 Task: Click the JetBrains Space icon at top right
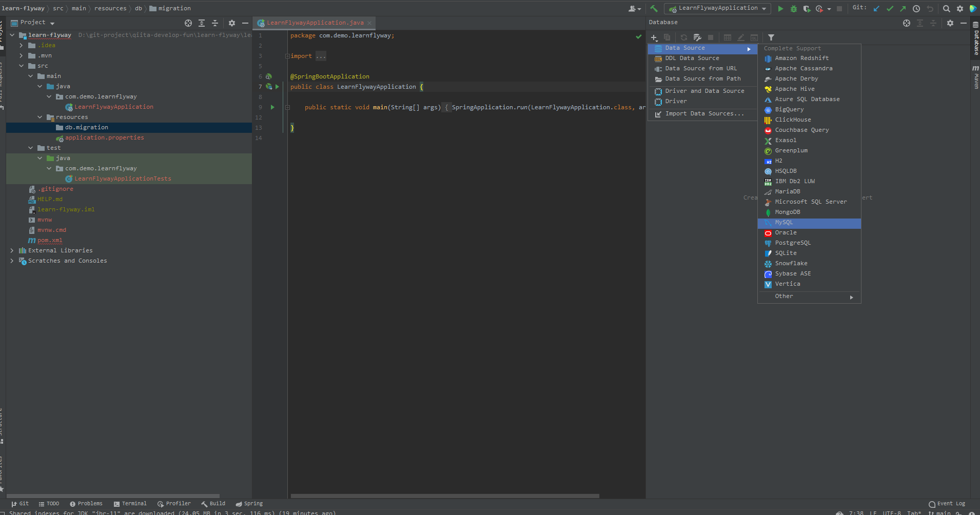pyautogui.click(x=973, y=9)
